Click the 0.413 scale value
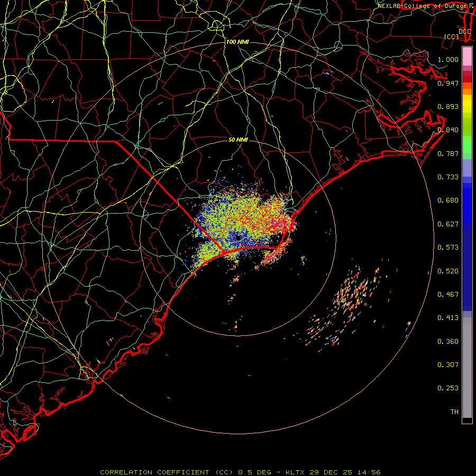Screen dimensions: 476x476 [448, 318]
